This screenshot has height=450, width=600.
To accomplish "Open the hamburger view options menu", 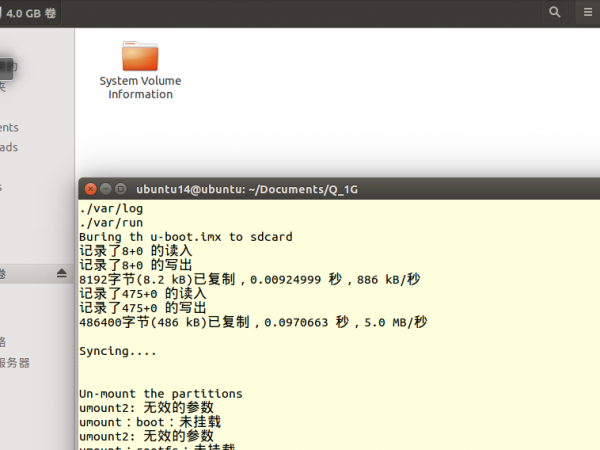I will 587,12.
